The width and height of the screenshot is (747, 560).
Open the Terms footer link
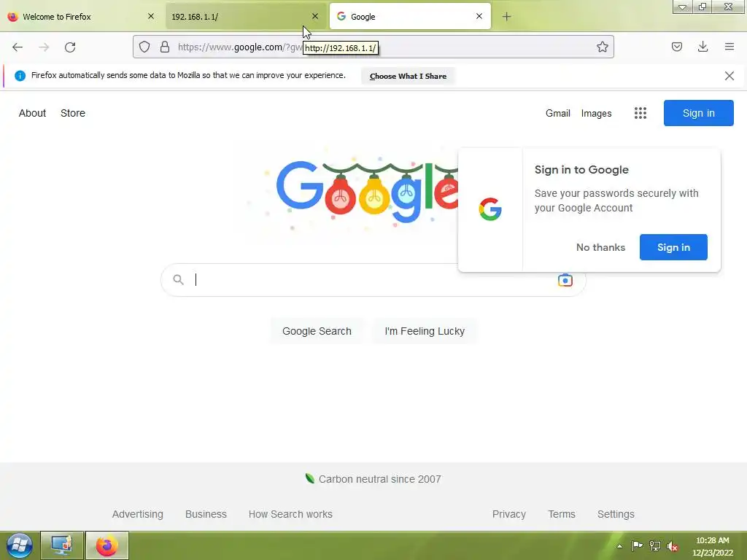562,514
